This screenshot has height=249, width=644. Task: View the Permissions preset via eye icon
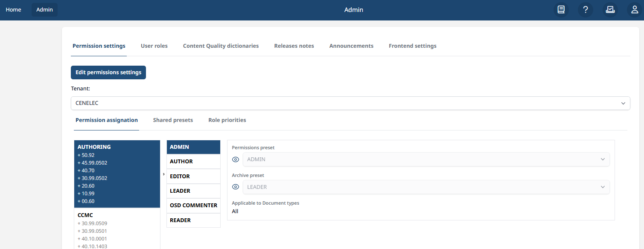point(236,159)
